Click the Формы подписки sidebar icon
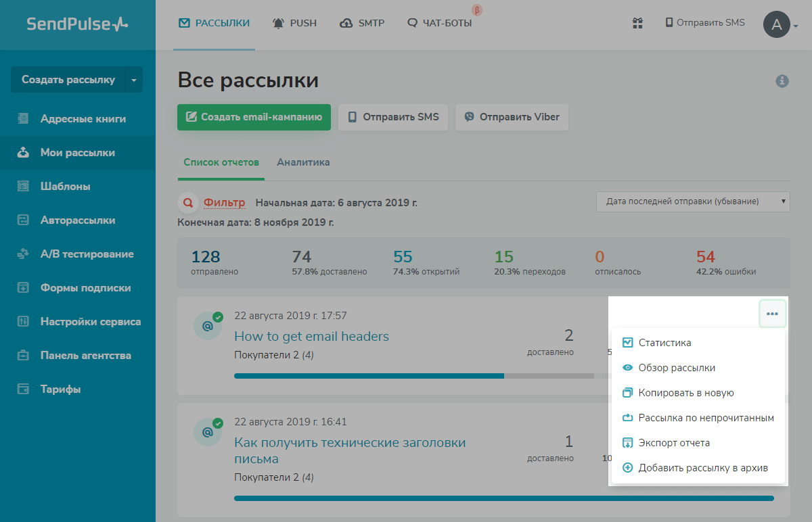Image resolution: width=812 pixels, height=522 pixels. point(23,288)
